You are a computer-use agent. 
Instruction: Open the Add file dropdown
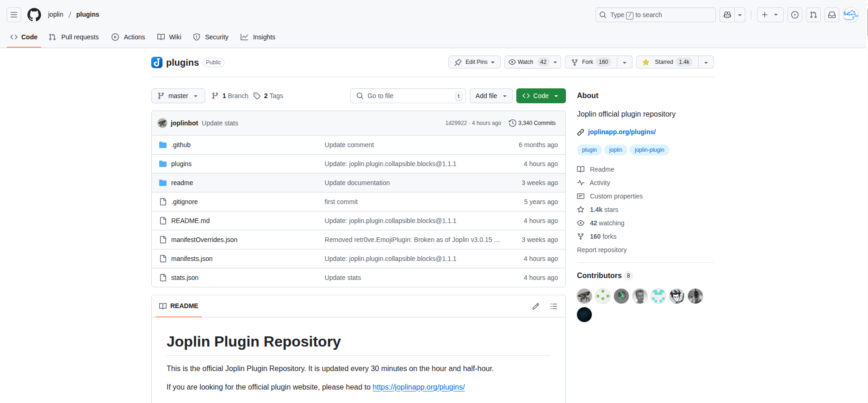491,96
